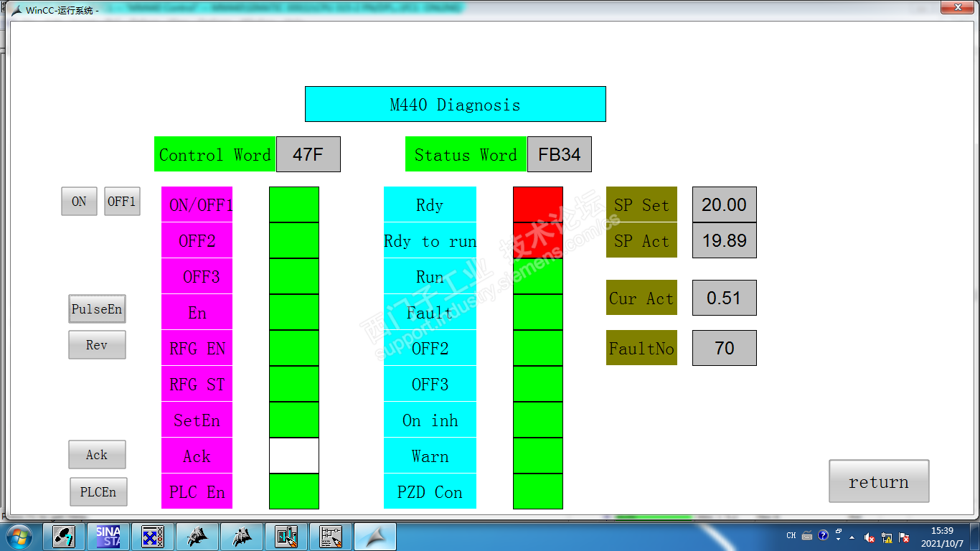This screenshot has width=980, height=551.
Task: Click the Cur Act value 0.51
Action: click(x=725, y=298)
